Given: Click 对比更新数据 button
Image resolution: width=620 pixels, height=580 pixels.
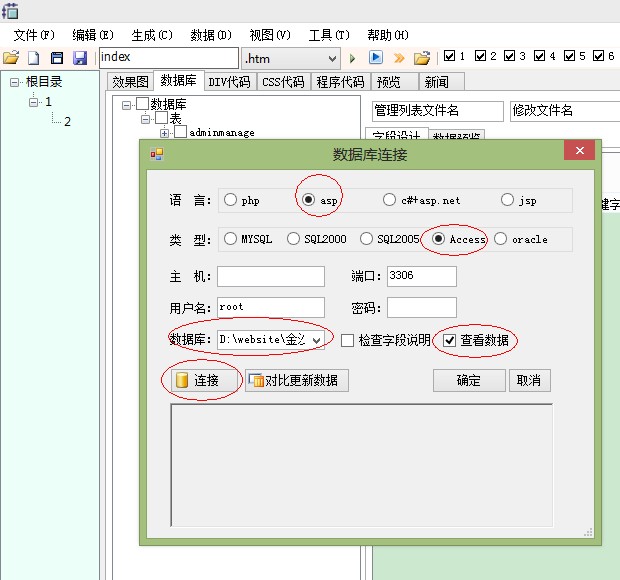Looking at the screenshot, I should [x=297, y=380].
